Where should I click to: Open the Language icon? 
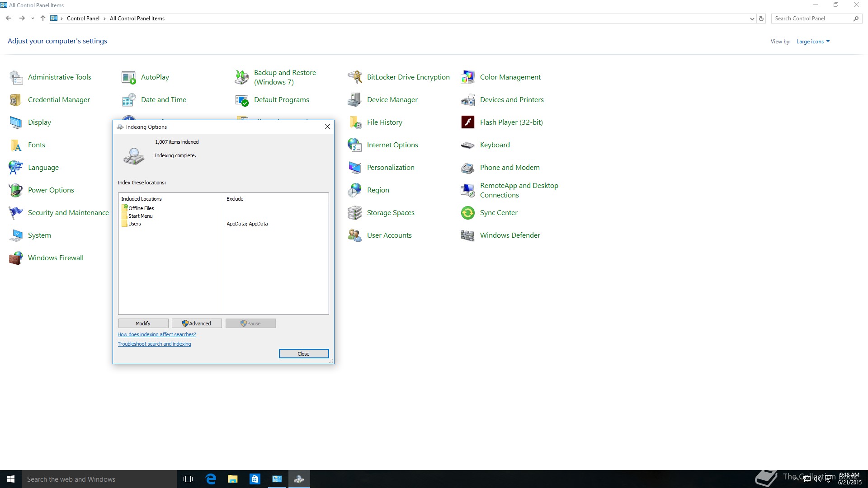pos(16,168)
